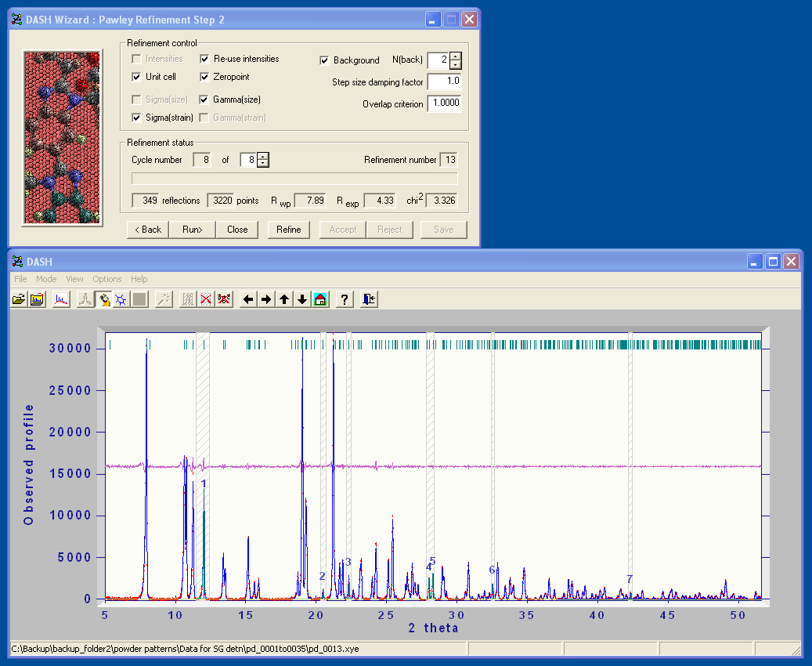Open the Options menu
Image resolution: width=812 pixels, height=666 pixels.
click(x=107, y=279)
